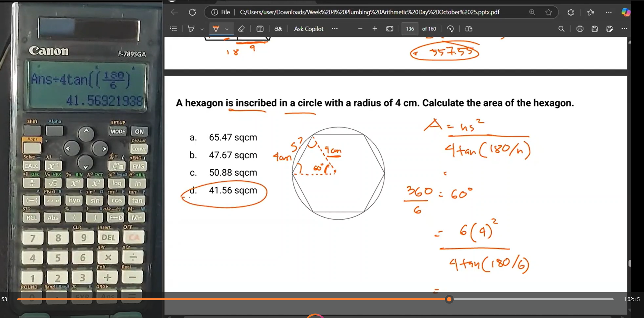Click the calculator RCL key

pos(31,218)
